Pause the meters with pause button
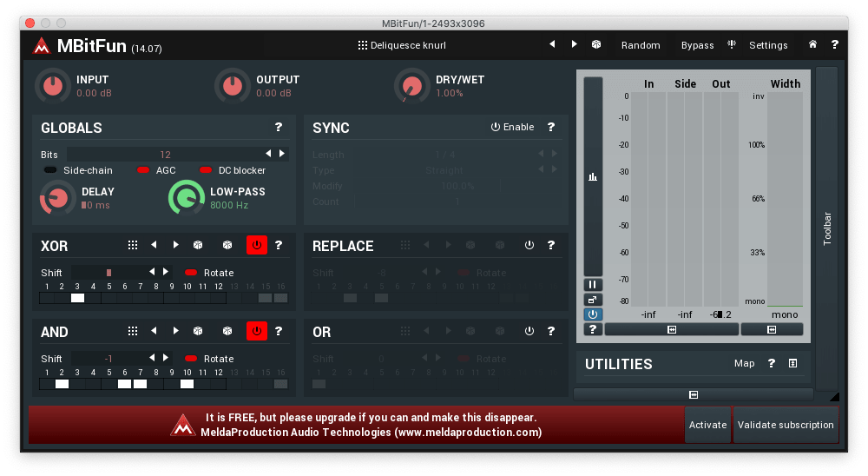 [x=593, y=285]
